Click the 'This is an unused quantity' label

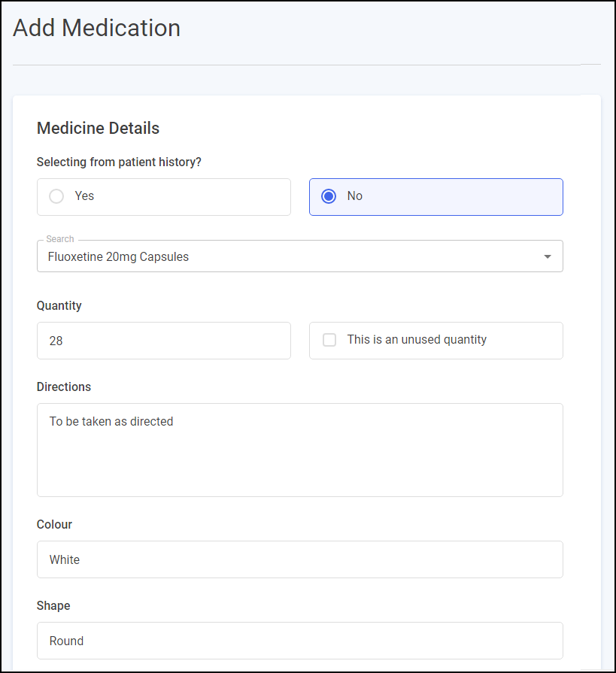pos(417,340)
